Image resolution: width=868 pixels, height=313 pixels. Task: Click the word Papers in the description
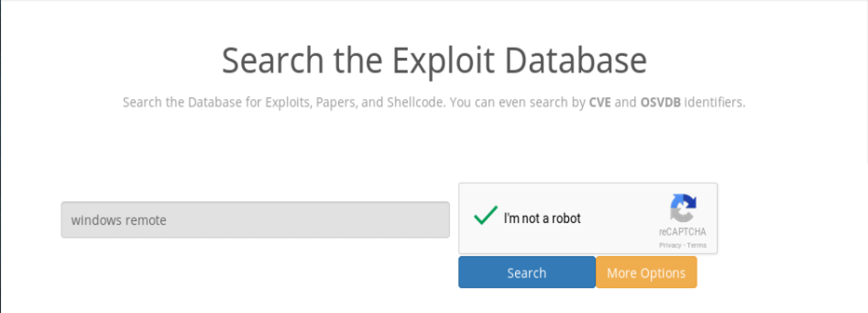336,102
